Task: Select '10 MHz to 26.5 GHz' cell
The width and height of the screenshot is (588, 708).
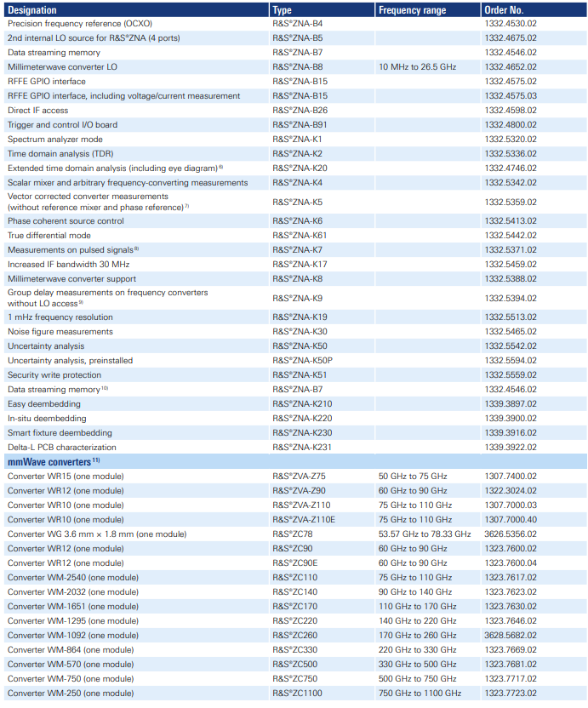Action: (417, 67)
